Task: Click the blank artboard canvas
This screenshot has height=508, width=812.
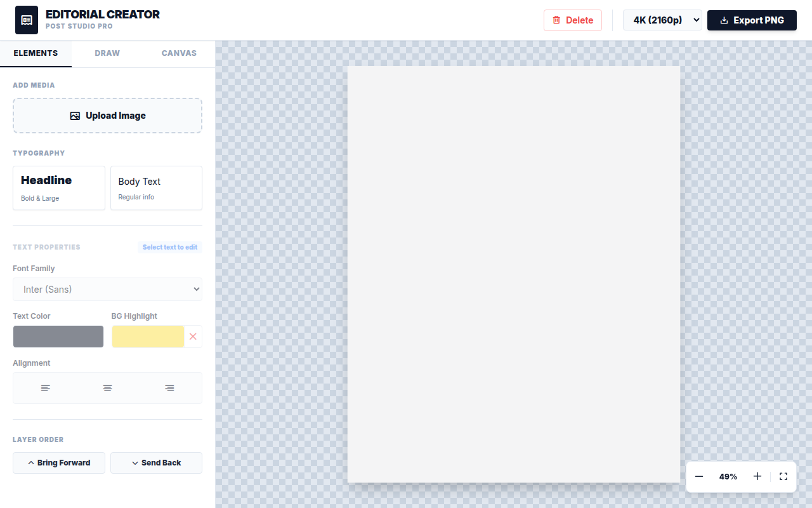Action: pyautogui.click(x=514, y=274)
